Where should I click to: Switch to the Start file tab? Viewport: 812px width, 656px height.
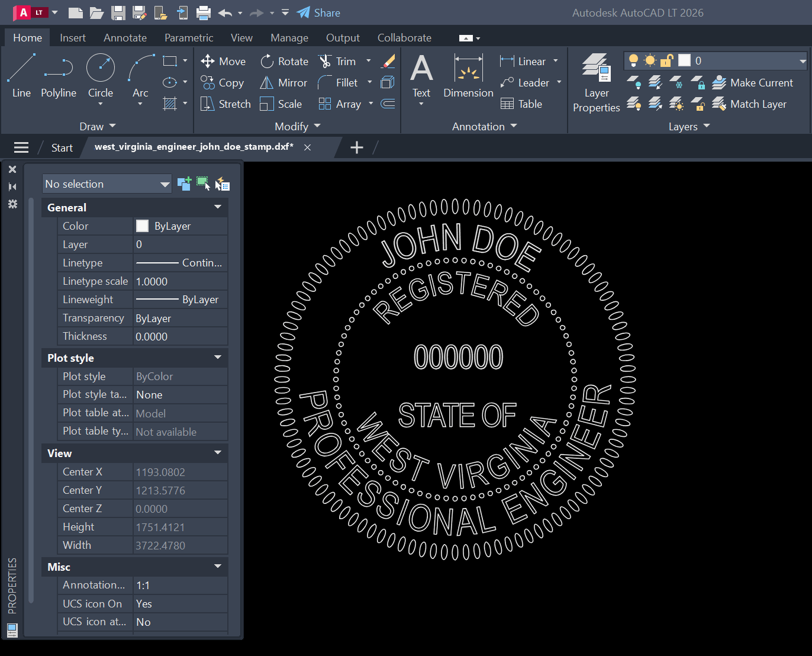[x=62, y=147]
